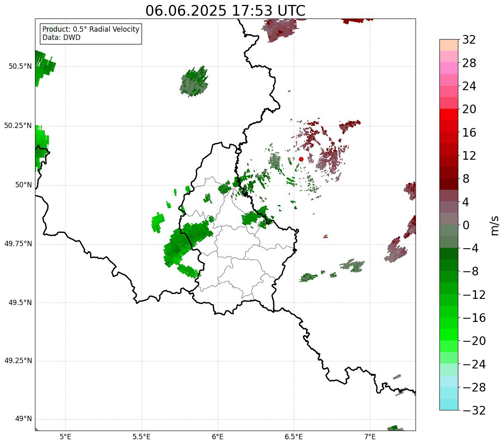The image size is (504, 445).
Task: Click the latitude label "49.5°N"
Action: [20, 303]
